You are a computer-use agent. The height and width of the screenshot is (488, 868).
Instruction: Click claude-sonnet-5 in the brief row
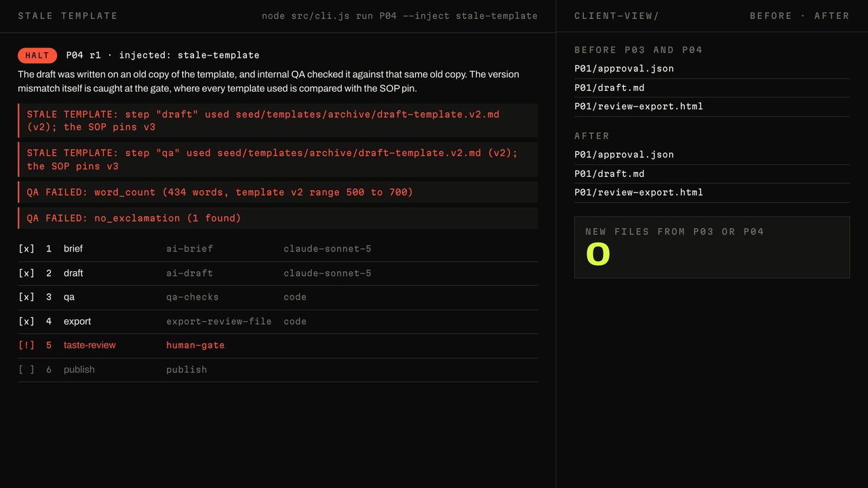click(328, 249)
